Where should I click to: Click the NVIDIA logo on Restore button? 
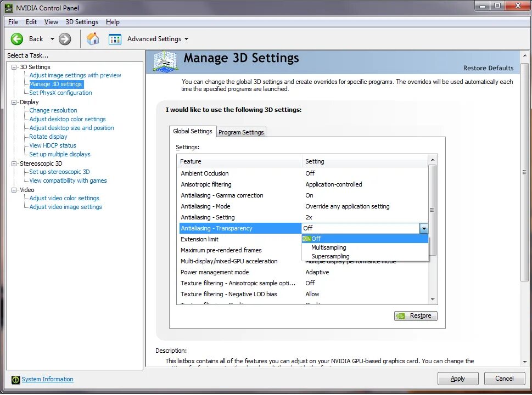pos(401,316)
